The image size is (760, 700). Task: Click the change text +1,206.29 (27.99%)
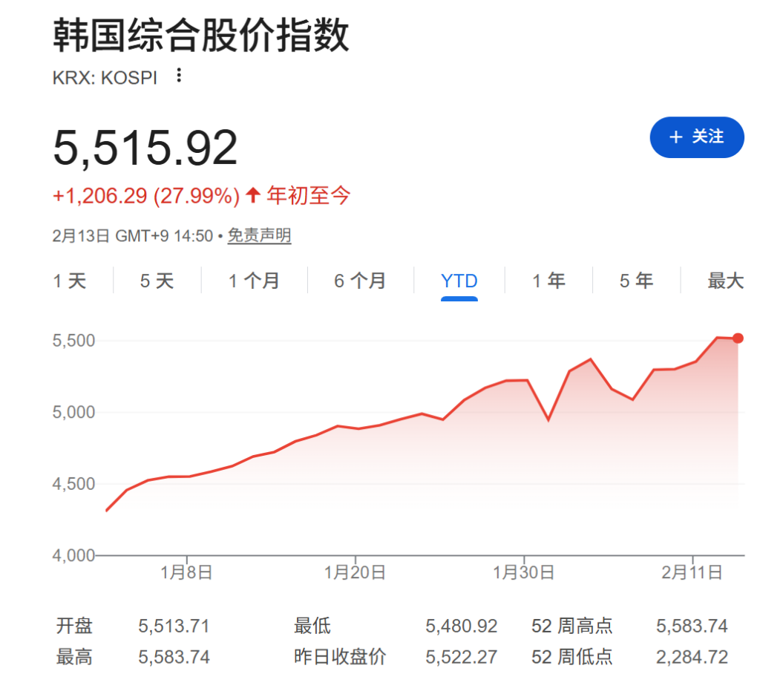(x=145, y=194)
